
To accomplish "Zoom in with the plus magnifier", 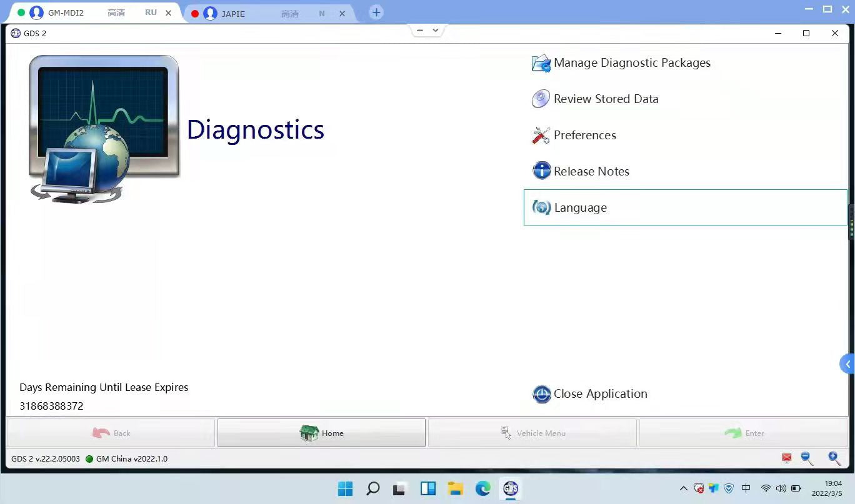I will [x=834, y=458].
